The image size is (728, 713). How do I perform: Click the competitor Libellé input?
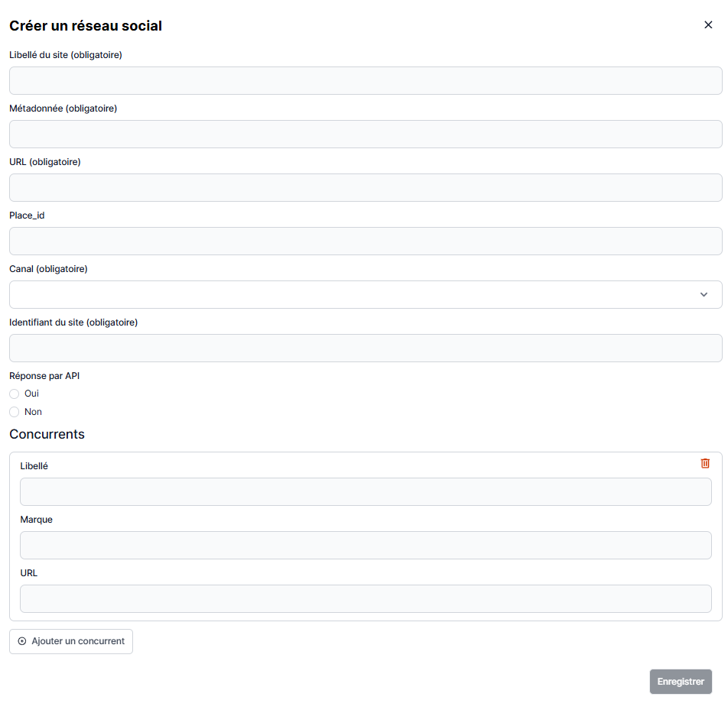366,492
